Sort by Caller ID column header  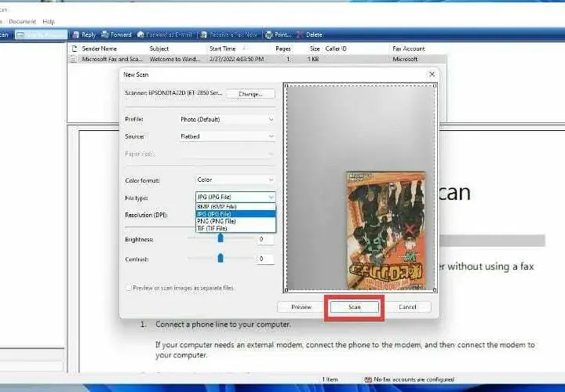point(336,49)
